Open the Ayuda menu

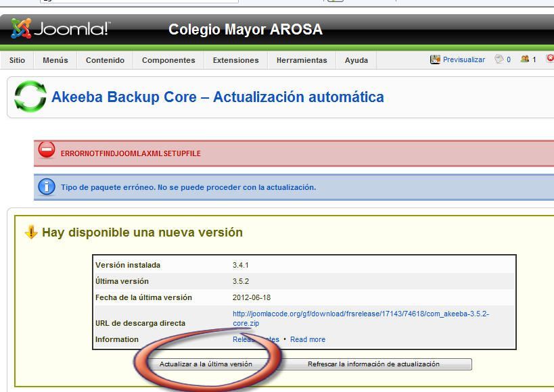click(x=356, y=60)
